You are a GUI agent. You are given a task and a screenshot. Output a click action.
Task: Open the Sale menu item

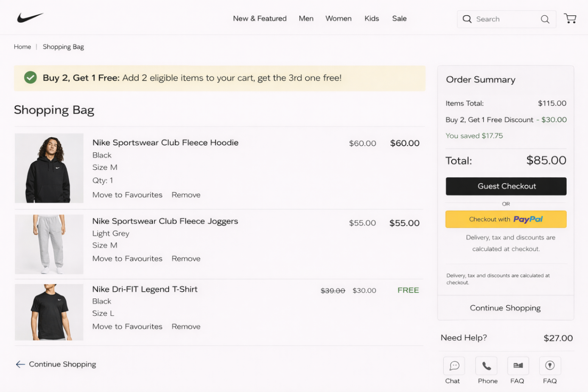399,18
